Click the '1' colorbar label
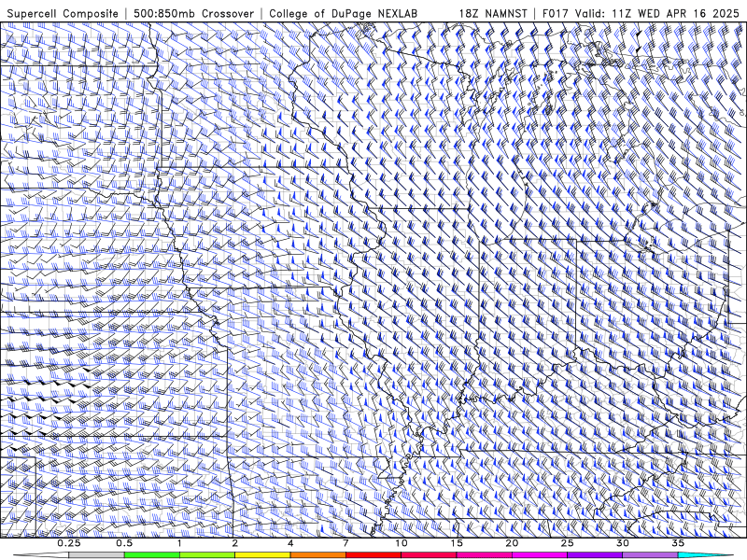747x560 pixels. click(179, 543)
